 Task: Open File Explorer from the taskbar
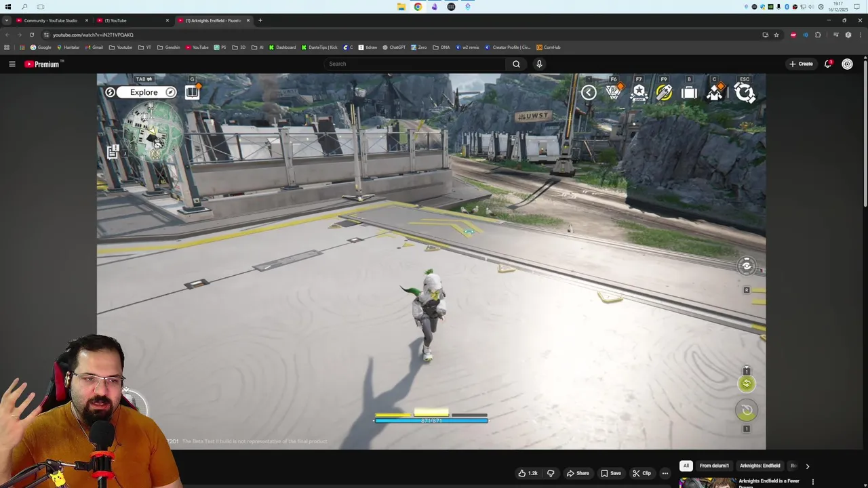click(x=401, y=7)
